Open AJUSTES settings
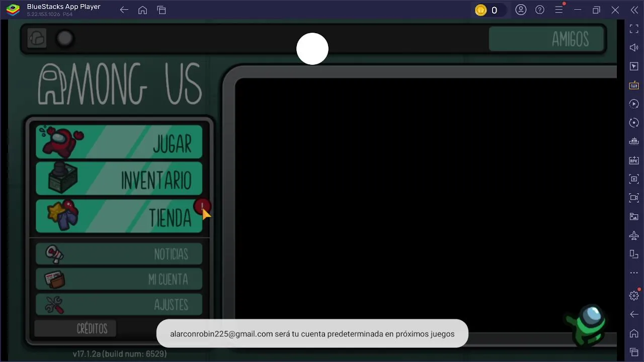The width and height of the screenshot is (644, 362). click(119, 304)
